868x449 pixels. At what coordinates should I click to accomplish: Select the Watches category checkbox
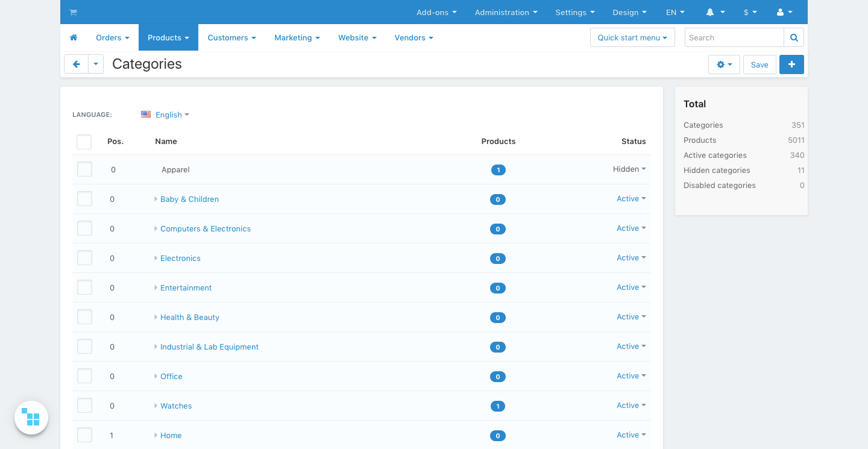85,406
